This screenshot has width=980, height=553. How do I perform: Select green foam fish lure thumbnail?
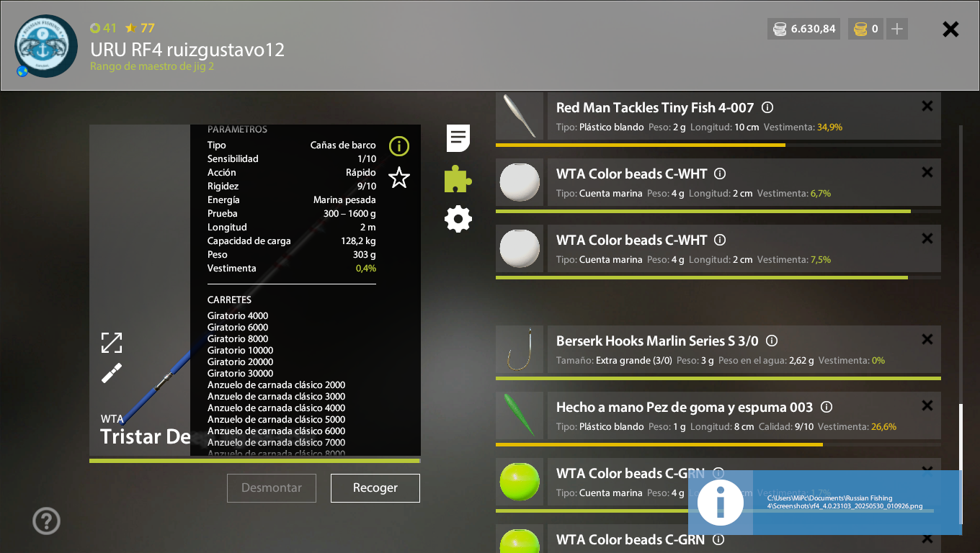click(x=520, y=415)
